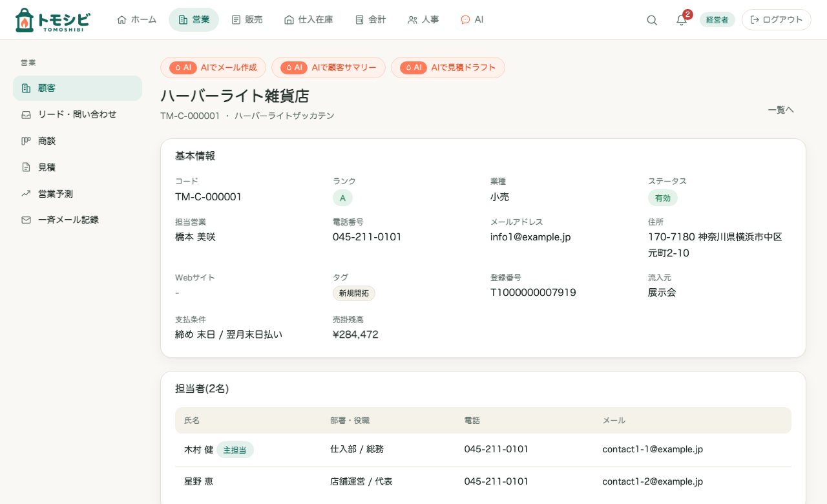The width and height of the screenshot is (827, 504).
Task: Open 一斉メール記録 label in the sidebar
Action: coord(68,220)
